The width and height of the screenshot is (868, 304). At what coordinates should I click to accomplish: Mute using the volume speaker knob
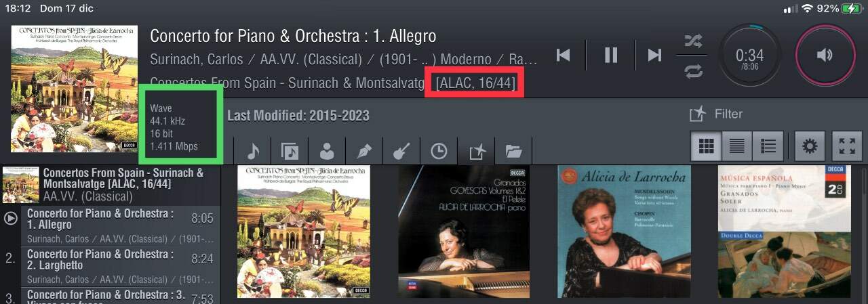point(825,56)
